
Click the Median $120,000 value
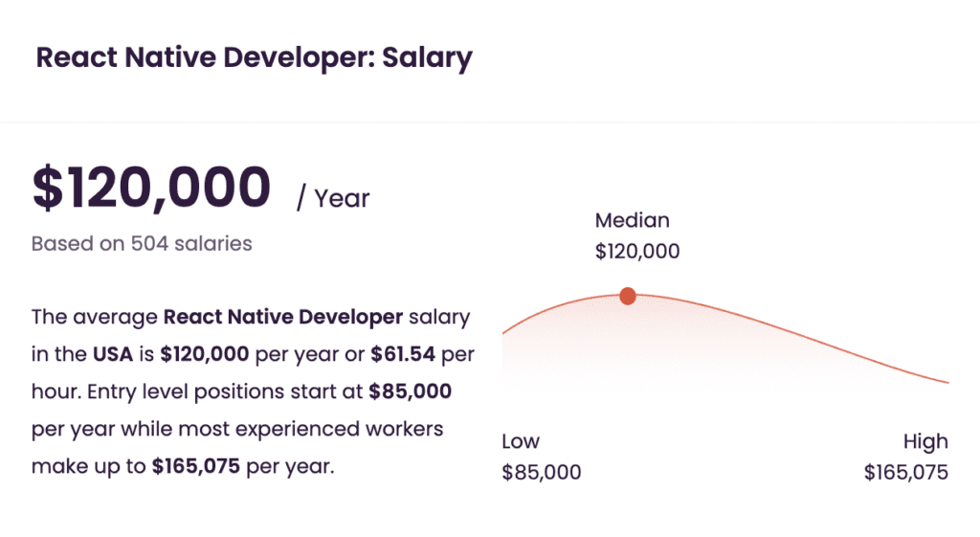636,252
